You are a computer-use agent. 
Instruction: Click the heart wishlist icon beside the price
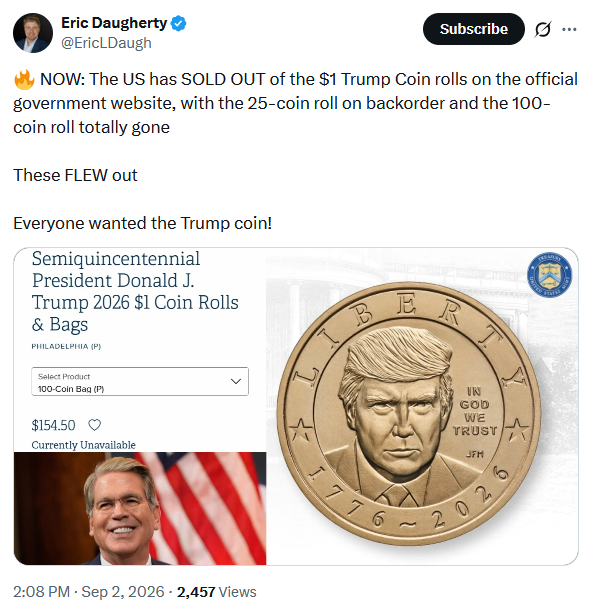[x=94, y=425]
